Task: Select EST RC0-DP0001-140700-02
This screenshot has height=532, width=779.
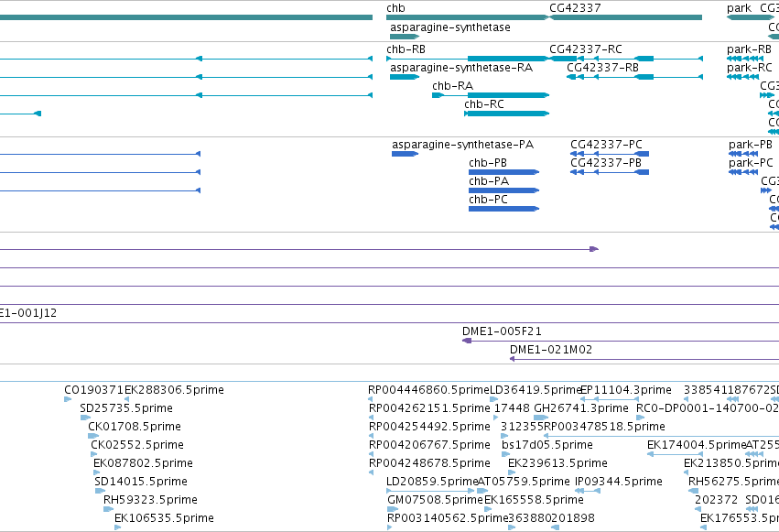Action: coord(641,418)
